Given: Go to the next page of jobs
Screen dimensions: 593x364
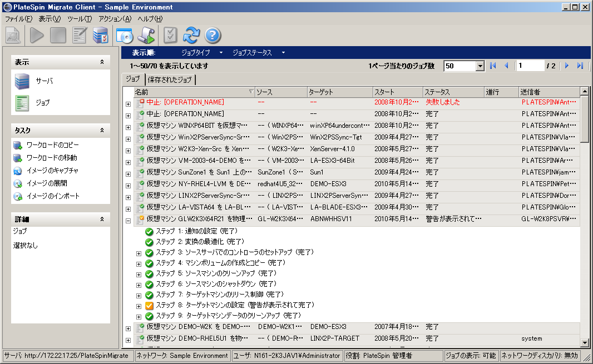Looking at the screenshot, I should point(566,66).
